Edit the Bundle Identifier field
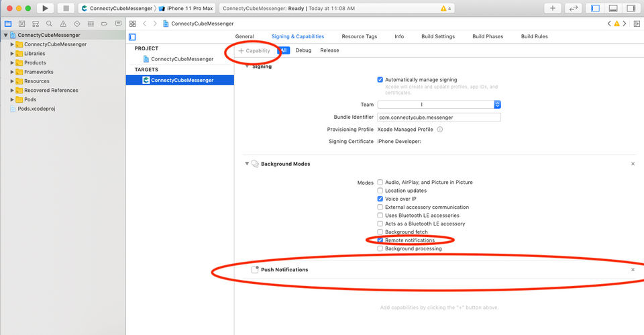 tap(439, 117)
